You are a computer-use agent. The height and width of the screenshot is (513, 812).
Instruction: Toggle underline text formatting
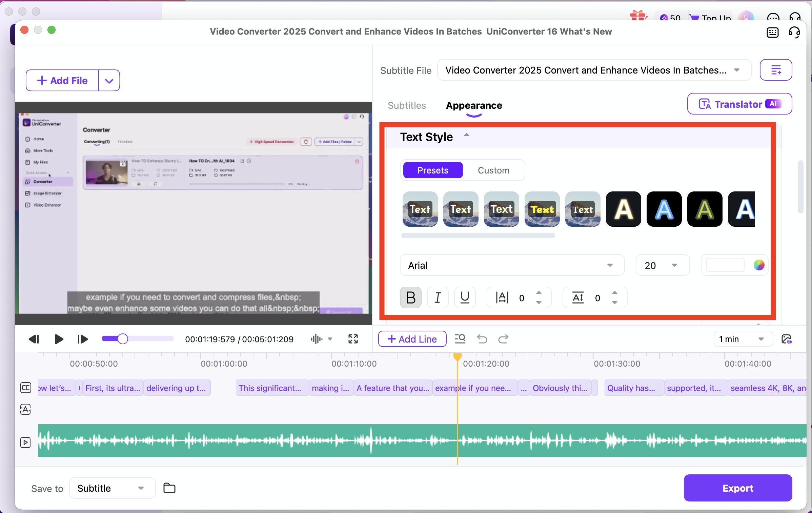coord(465,297)
